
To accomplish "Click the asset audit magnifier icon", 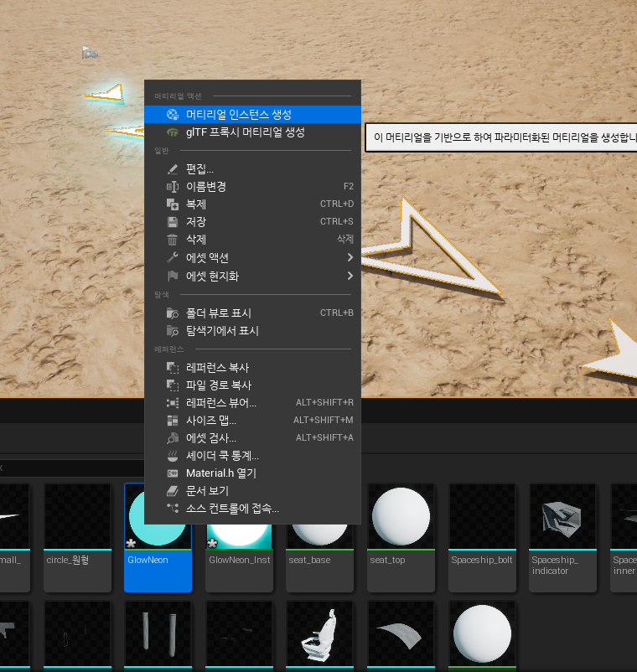I will [173, 438].
